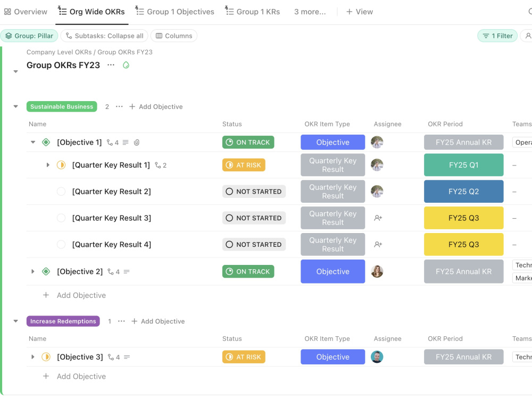This screenshot has width=532, height=399.
Task: Change Quarter Key Result 2 NOT STARTED status
Action: coord(254,192)
